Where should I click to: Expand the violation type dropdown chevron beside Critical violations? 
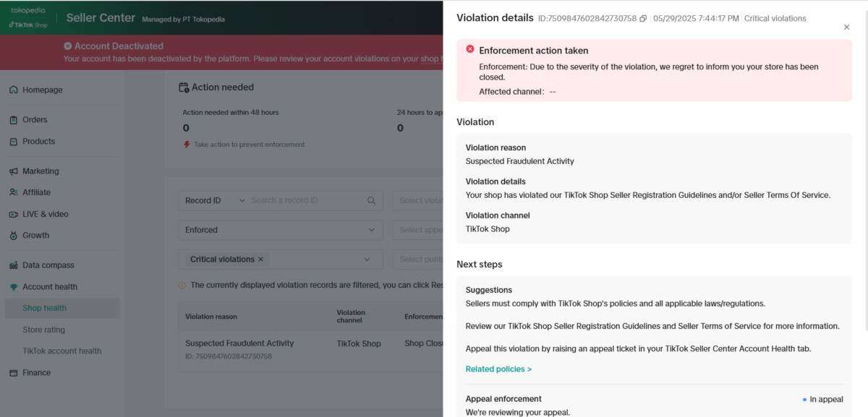(367, 259)
